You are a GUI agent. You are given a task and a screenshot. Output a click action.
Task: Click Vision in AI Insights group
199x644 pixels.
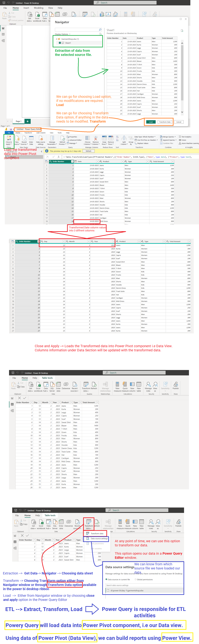pos(182,140)
